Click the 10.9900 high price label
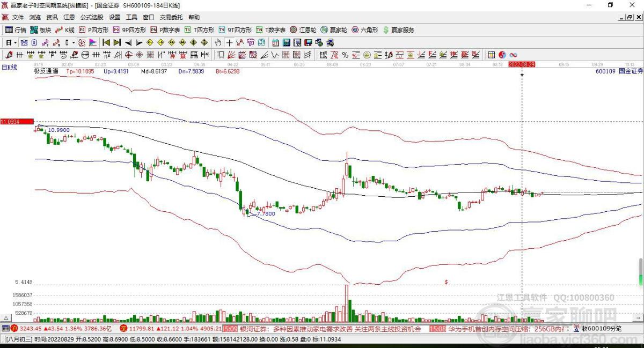 58,130
